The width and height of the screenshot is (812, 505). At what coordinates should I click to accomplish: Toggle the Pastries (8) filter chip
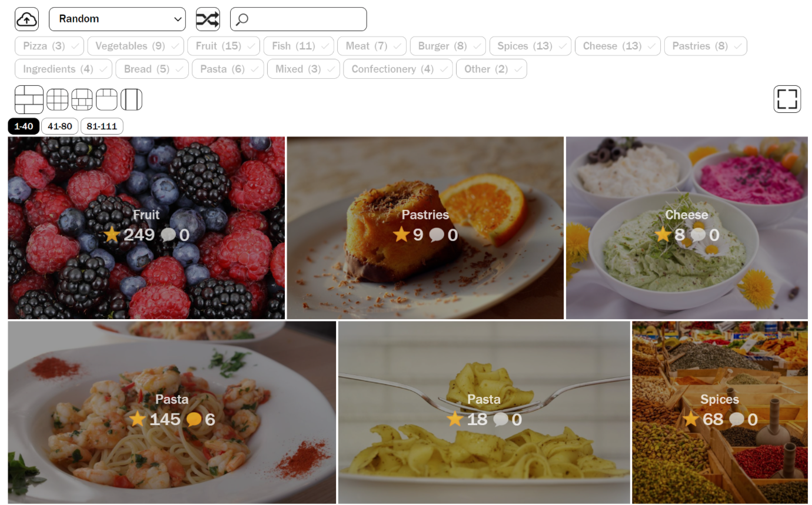click(x=705, y=46)
